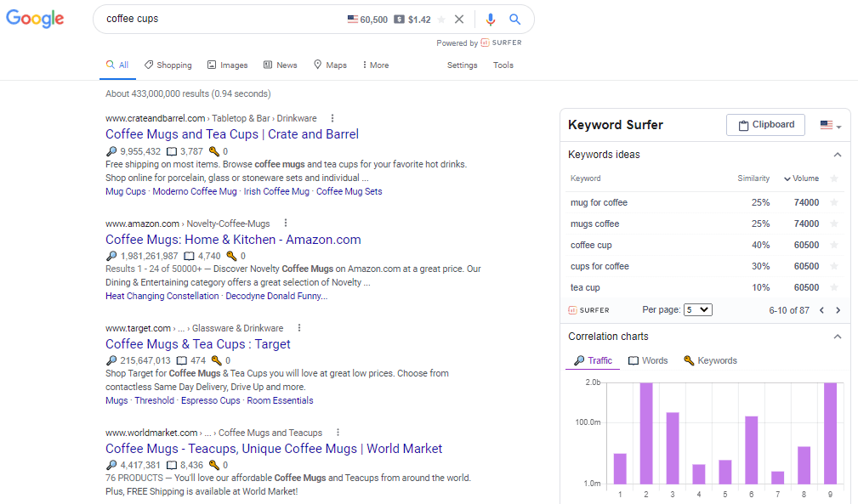The width and height of the screenshot is (858, 504).
Task: Switch to Images results tab
Action: (x=228, y=65)
